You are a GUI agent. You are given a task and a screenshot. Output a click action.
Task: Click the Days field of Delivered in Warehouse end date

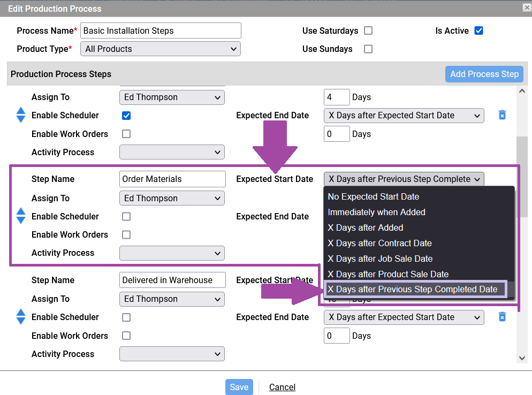pyautogui.click(x=337, y=336)
